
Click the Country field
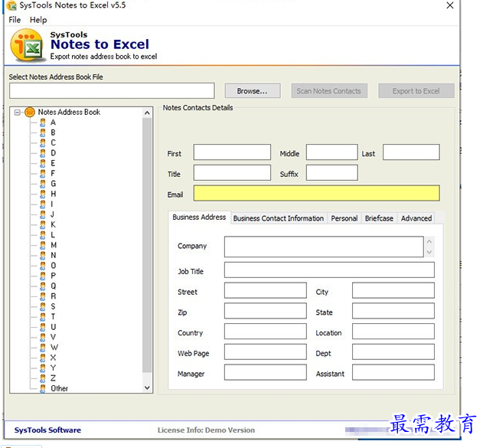[x=265, y=332]
